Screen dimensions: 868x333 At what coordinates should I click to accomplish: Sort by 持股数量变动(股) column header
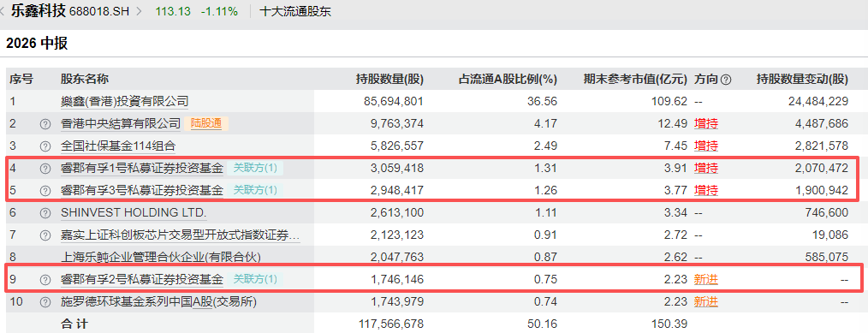point(802,79)
